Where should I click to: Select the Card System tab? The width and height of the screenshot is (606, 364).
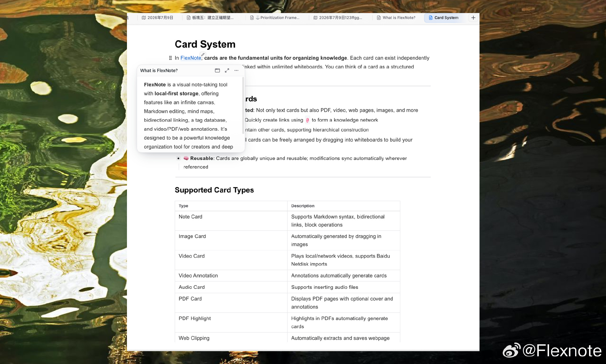click(x=444, y=18)
